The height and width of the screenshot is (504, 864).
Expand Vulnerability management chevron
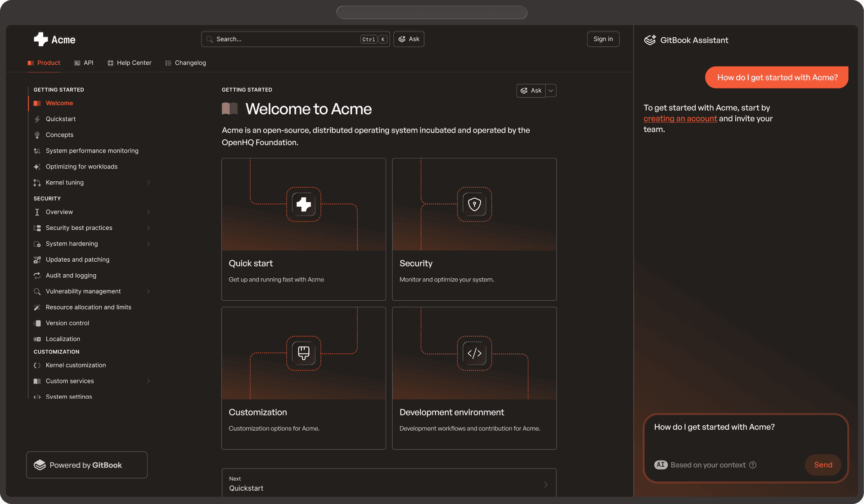[148, 291]
